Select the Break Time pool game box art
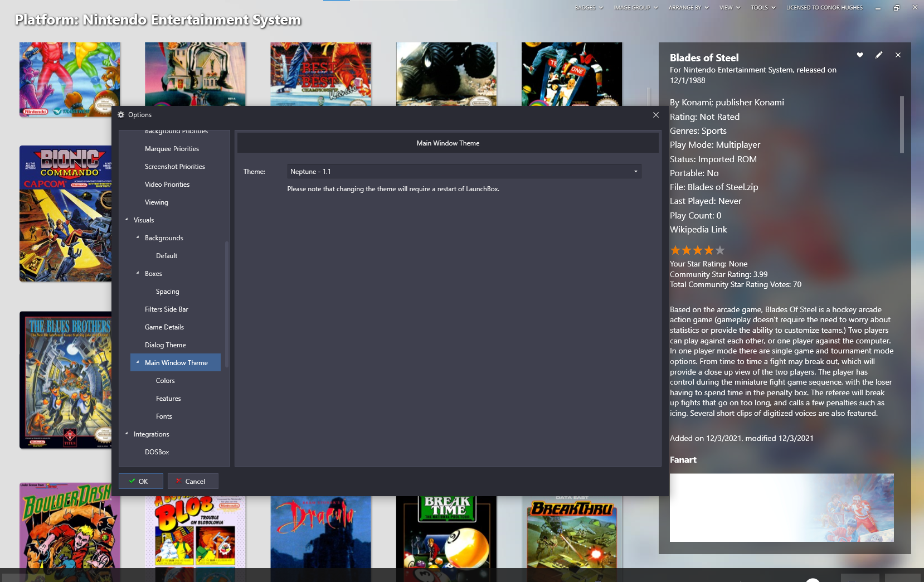Viewport: 924px width, 582px height. [x=446, y=532]
